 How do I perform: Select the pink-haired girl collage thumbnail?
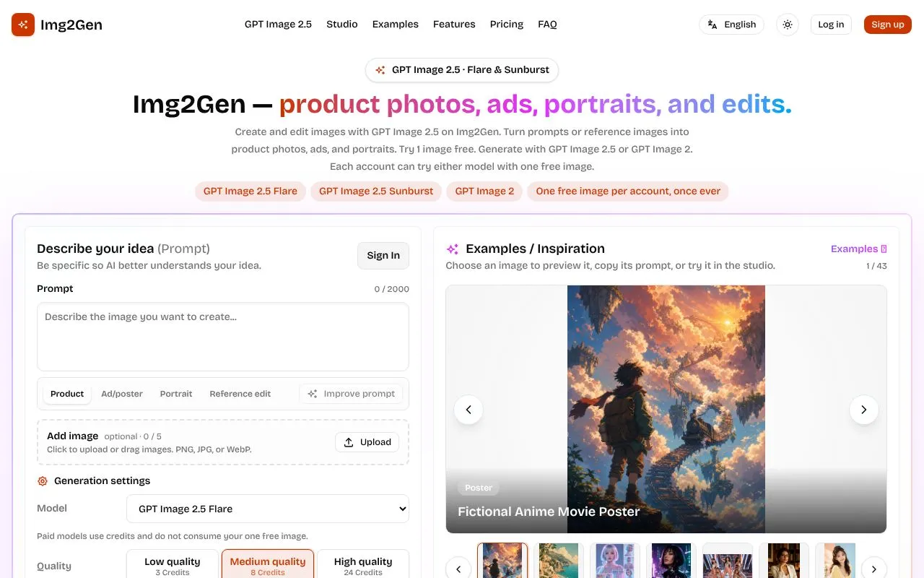(615, 561)
